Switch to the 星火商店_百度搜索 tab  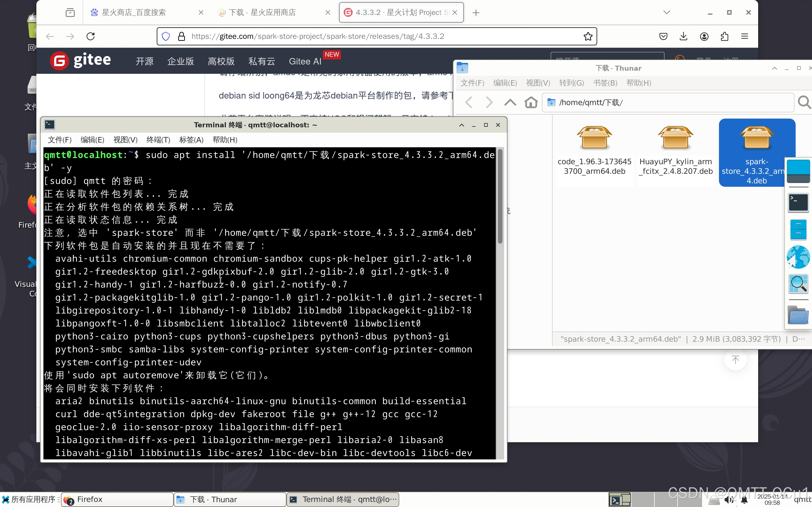tap(134, 12)
